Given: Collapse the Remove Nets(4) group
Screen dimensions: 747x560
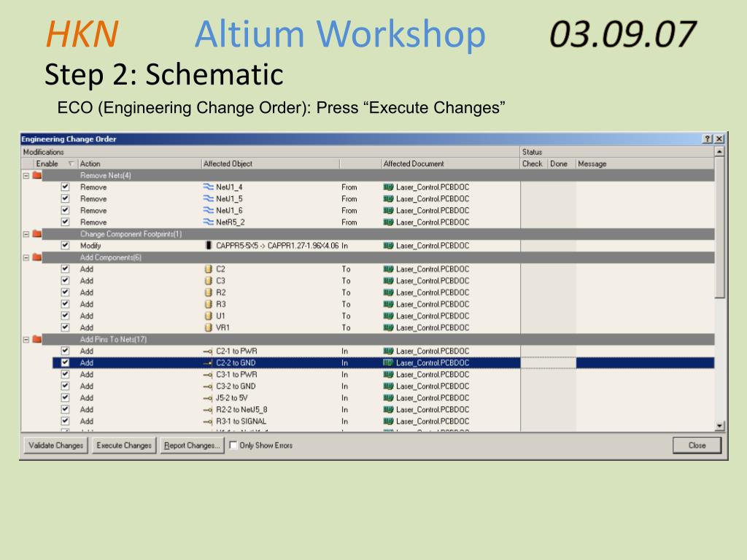Looking at the screenshot, I should coord(26,175).
